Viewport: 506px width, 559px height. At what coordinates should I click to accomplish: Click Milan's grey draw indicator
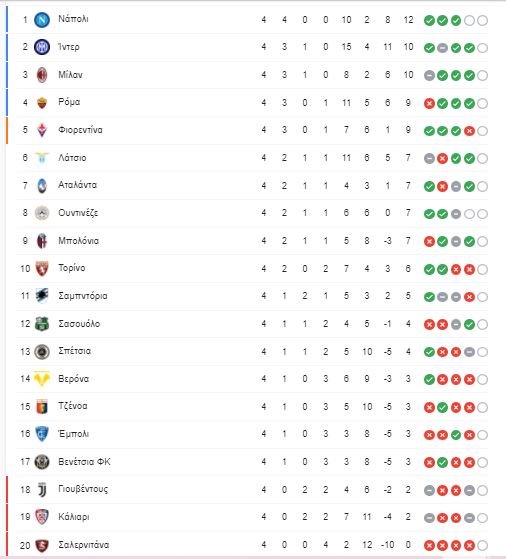(x=429, y=76)
